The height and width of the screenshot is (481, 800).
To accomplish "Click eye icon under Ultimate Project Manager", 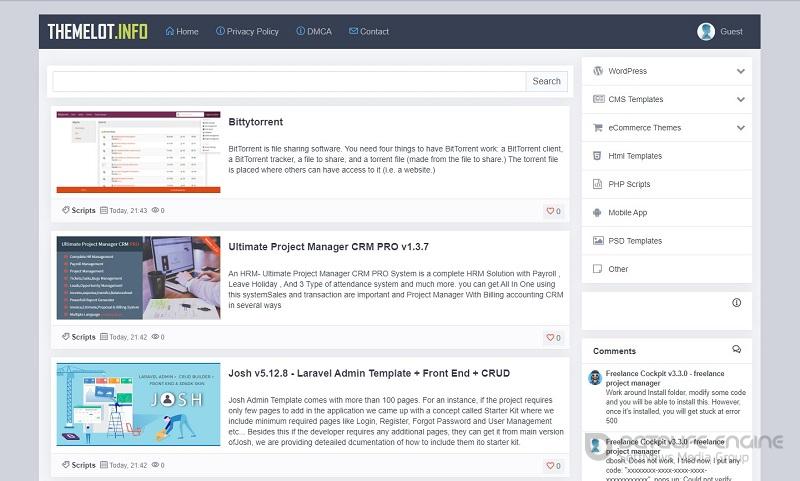I will 155,337.
